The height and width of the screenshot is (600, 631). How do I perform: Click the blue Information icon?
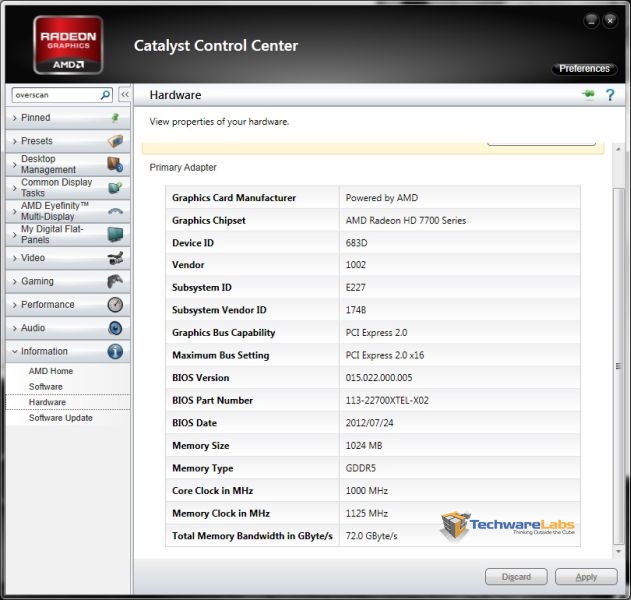(115, 351)
